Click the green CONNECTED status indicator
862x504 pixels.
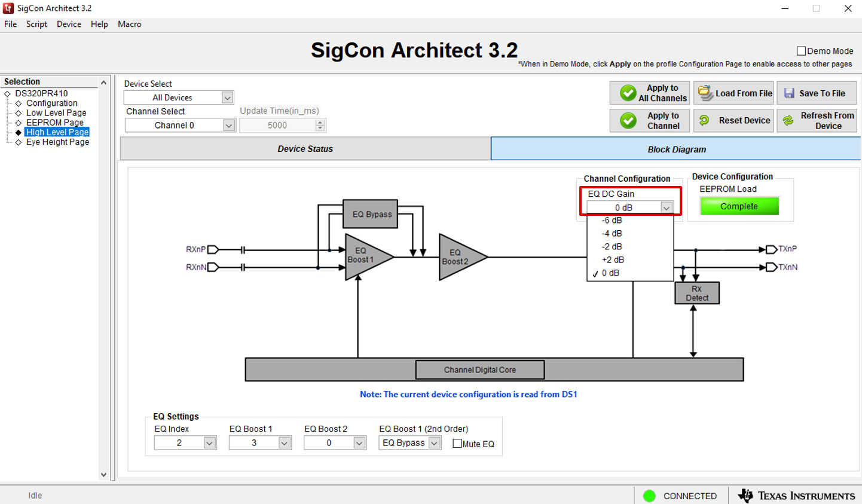649,496
